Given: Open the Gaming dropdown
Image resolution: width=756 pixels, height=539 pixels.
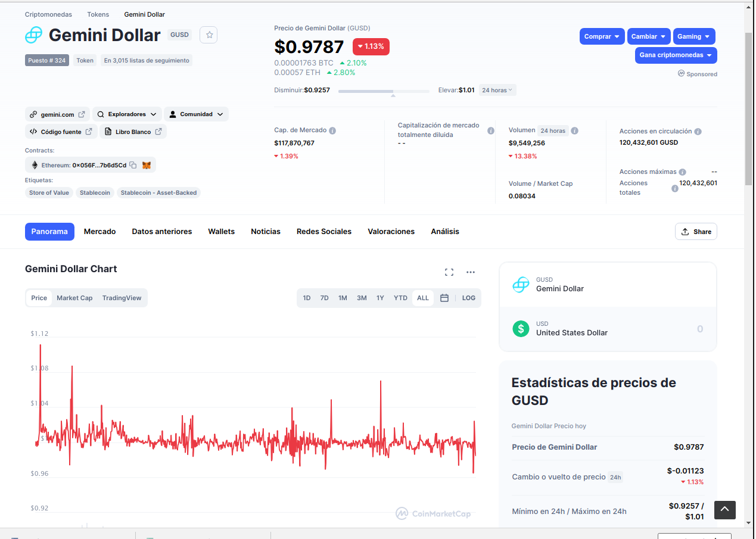Looking at the screenshot, I should (x=694, y=36).
